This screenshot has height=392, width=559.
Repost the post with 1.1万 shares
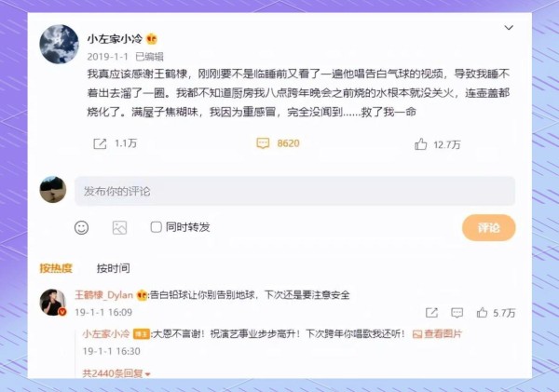tap(100, 143)
